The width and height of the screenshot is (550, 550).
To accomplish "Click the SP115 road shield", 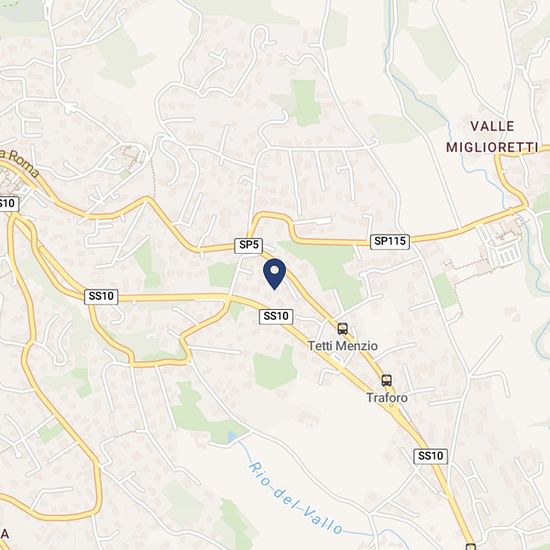I will click(x=390, y=242).
